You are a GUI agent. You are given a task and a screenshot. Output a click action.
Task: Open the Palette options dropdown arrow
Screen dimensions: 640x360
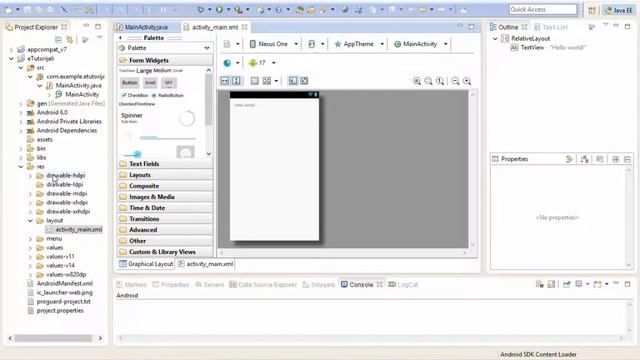pos(207,48)
